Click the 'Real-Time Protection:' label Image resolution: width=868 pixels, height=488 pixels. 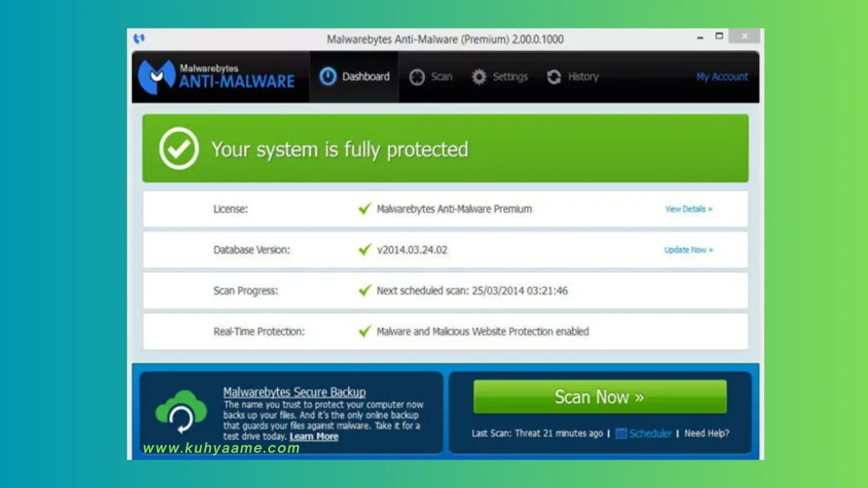pos(259,331)
